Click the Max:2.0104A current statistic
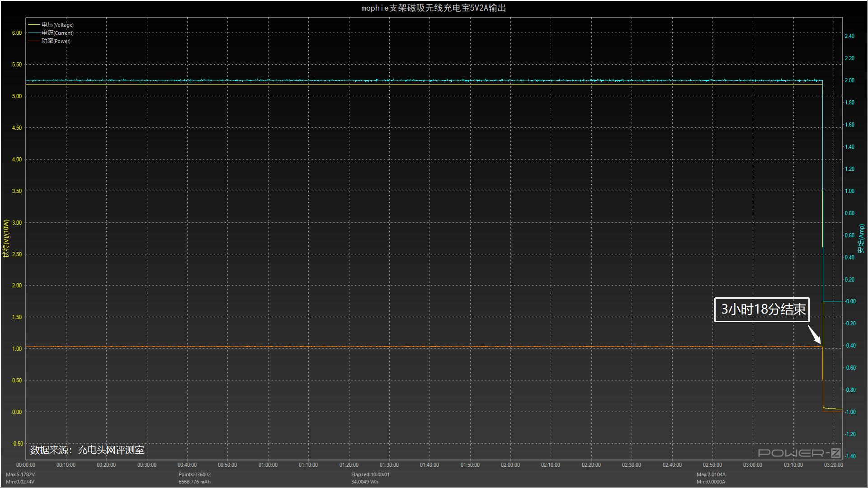The width and height of the screenshot is (868, 488). coord(711,474)
